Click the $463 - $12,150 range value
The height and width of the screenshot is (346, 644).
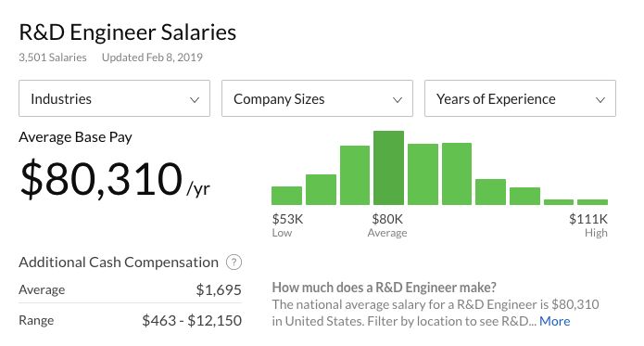pos(192,320)
